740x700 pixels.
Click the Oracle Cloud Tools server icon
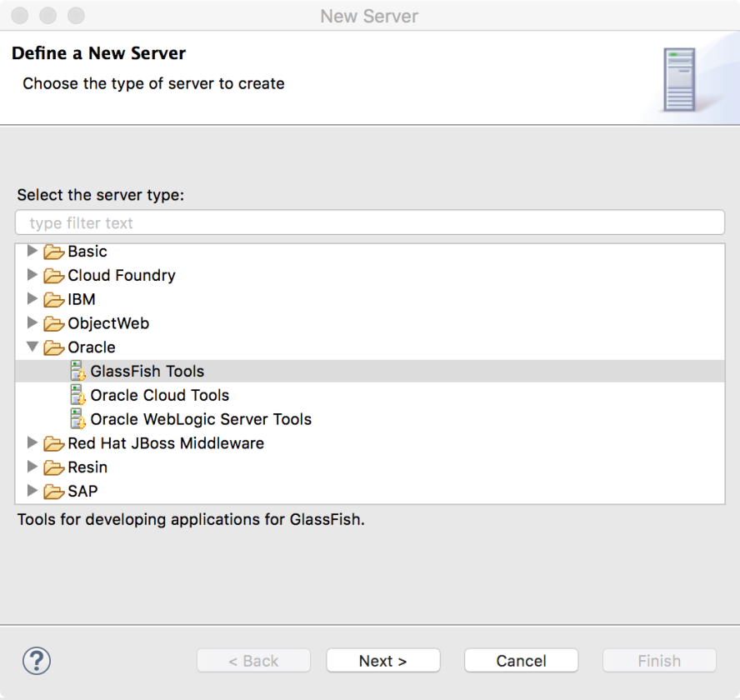tap(78, 395)
